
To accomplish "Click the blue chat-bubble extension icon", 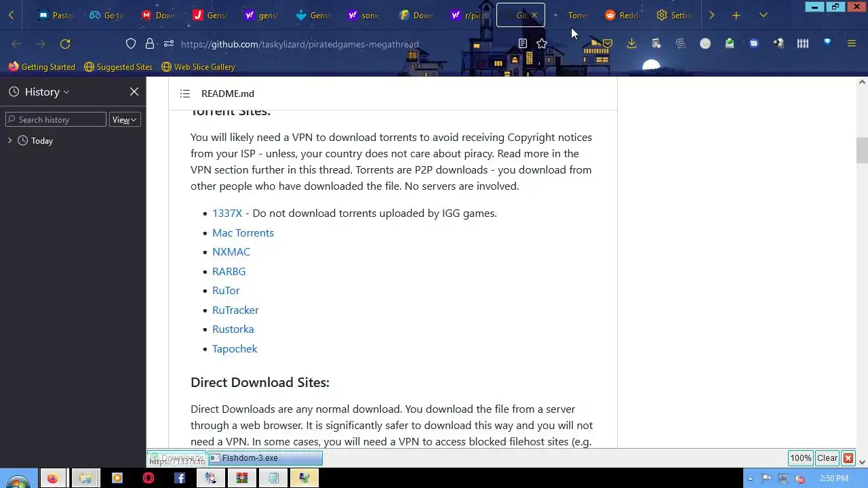I will 754,43.
